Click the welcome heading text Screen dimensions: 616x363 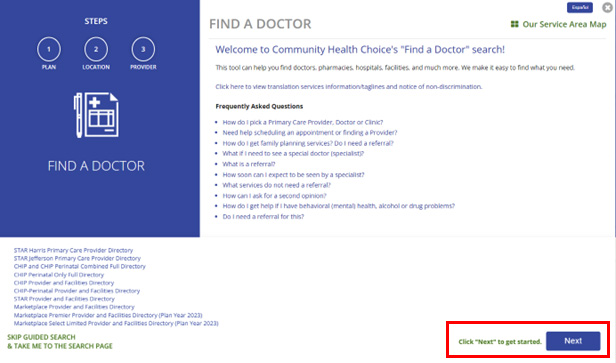(x=360, y=50)
